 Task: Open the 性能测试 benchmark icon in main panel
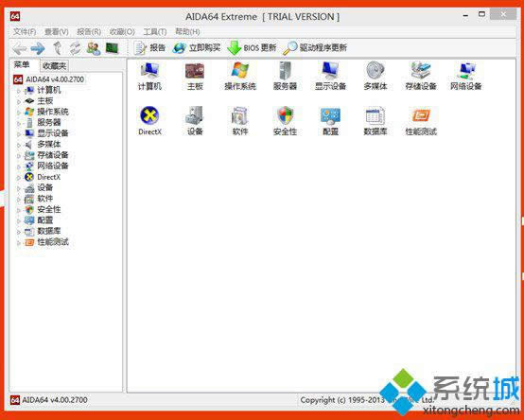click(x=421, y=121)
